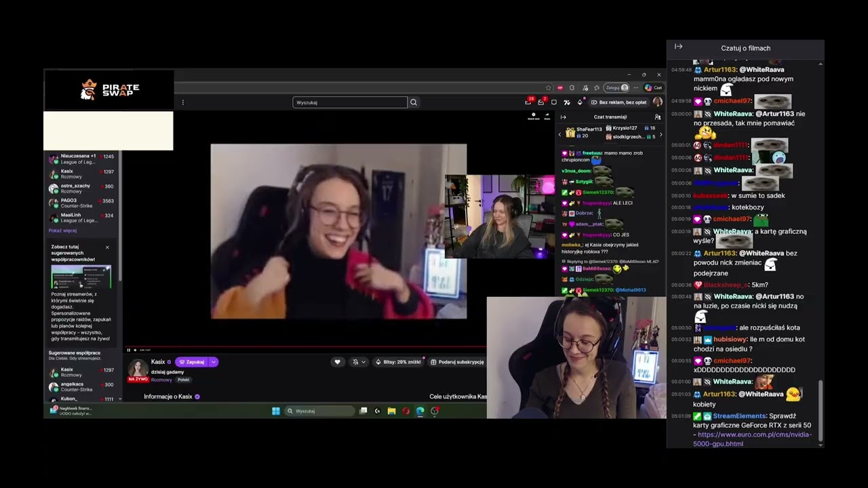Click the Bits diamond icon in top bar
868x488 pixels.
coord(580,102)
